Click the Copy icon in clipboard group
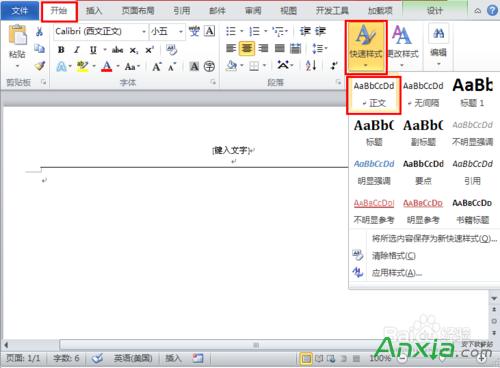This screenshot has height=368, width=500. [x=39, y=49]
